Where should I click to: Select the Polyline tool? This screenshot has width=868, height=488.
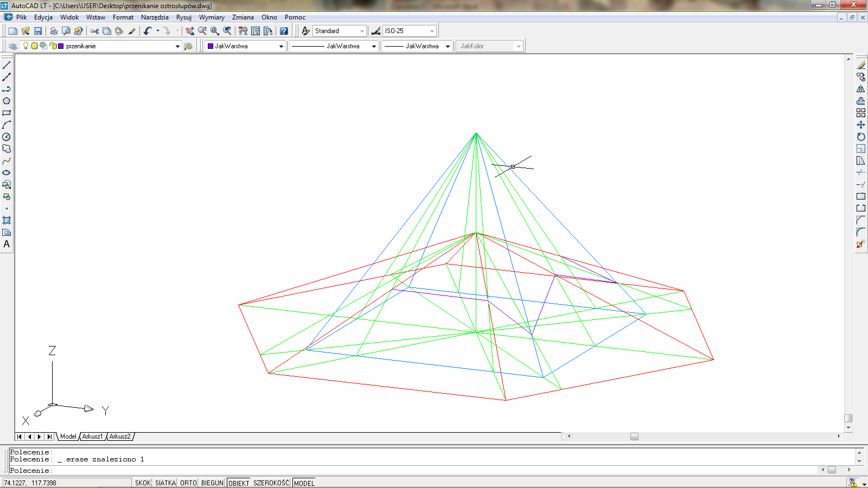click(7, 89)
